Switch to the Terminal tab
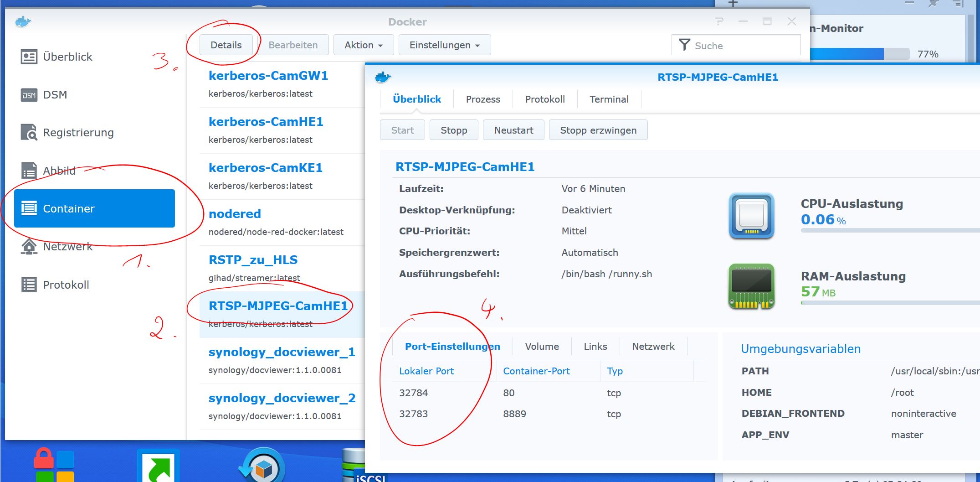980x482 pixels. tap(609, 99)
